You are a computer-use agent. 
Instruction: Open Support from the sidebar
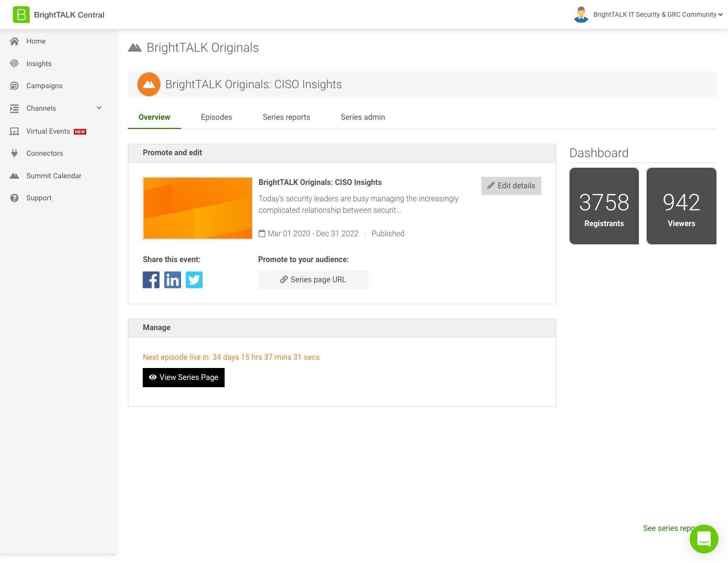click(39, 198)
